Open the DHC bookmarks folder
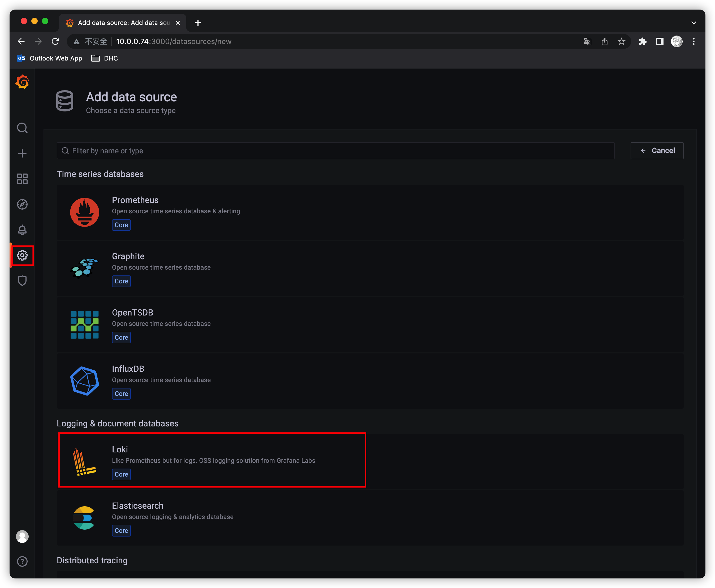 [105, 58]
